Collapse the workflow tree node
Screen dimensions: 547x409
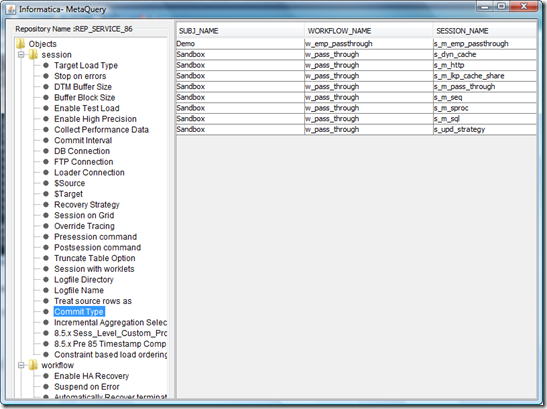pyautogui.click(x=21, y=365)
